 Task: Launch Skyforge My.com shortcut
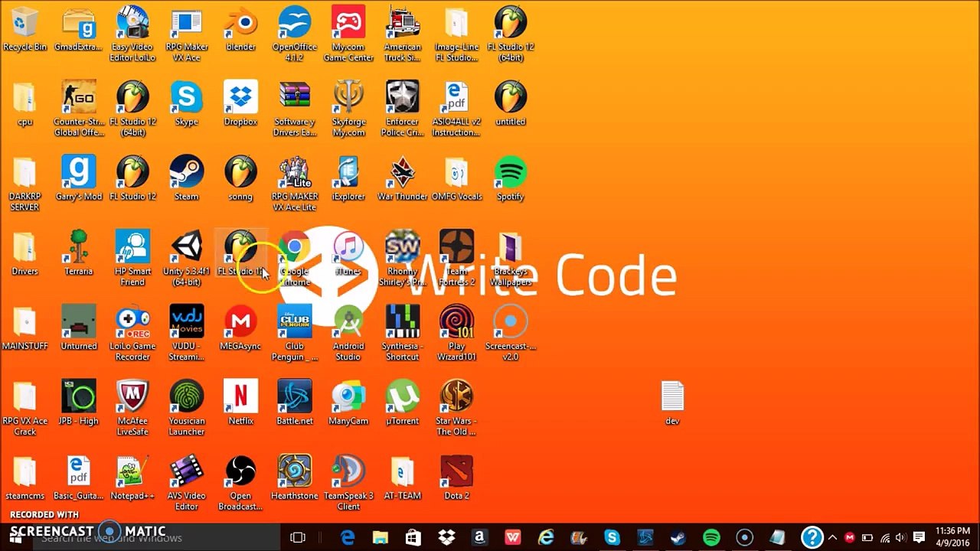click(348, 109)
